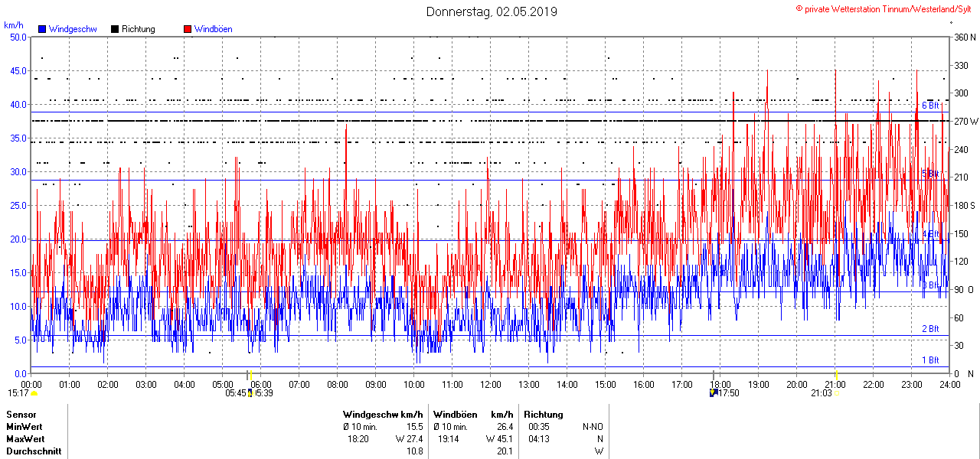The width and height of the screenshot is (980, 459).
Task: Click the 5 Bft scale label
Action: point(930,174)
